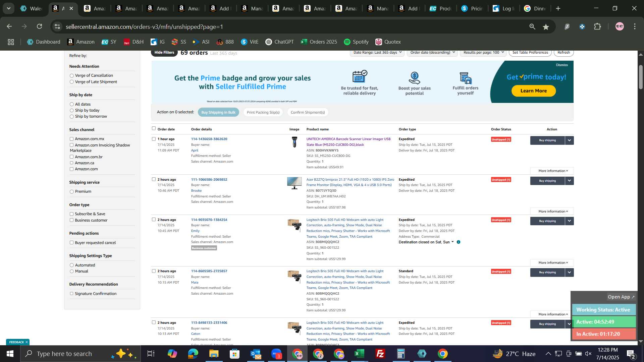Select Verge of Late Shipment filter
644x362 pixels.
[71, 82]
